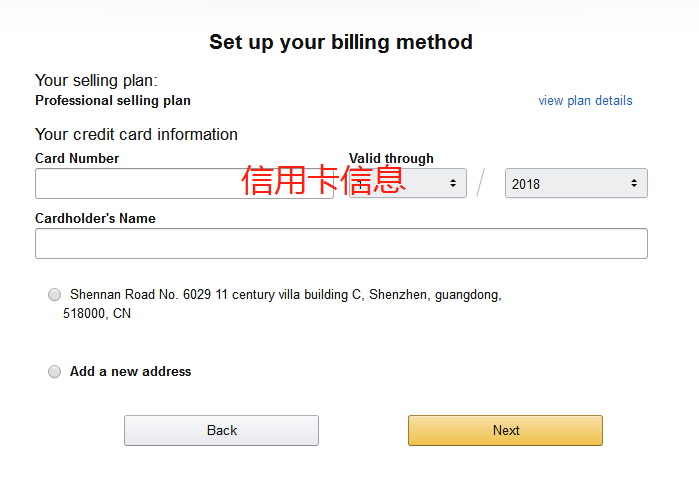Select the Shennan Road address radio button
Image resolution: width=699 pixels, height=485 pixels.
click(x=54, y=295)
